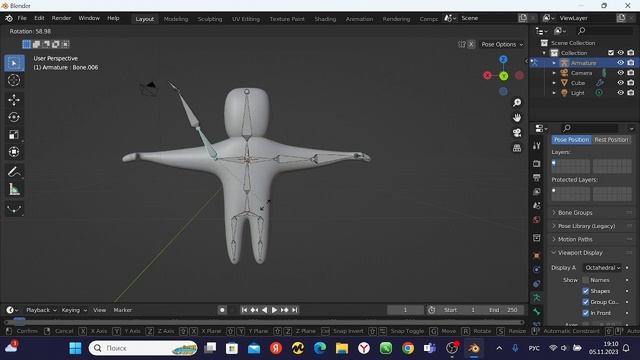Uncheck the Group Colors checkbox

pyautogui.click(x=586, y=302)
